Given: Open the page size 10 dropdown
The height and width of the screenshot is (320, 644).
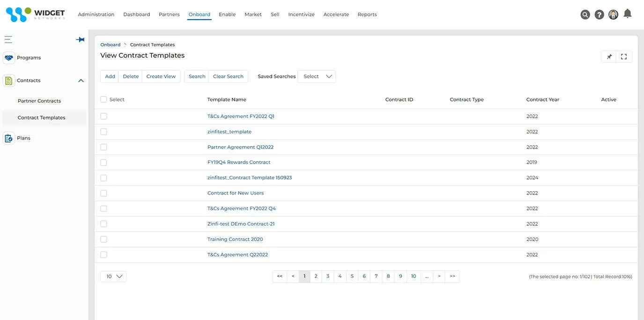Looking at the screenshot, I should click(113, 276).
